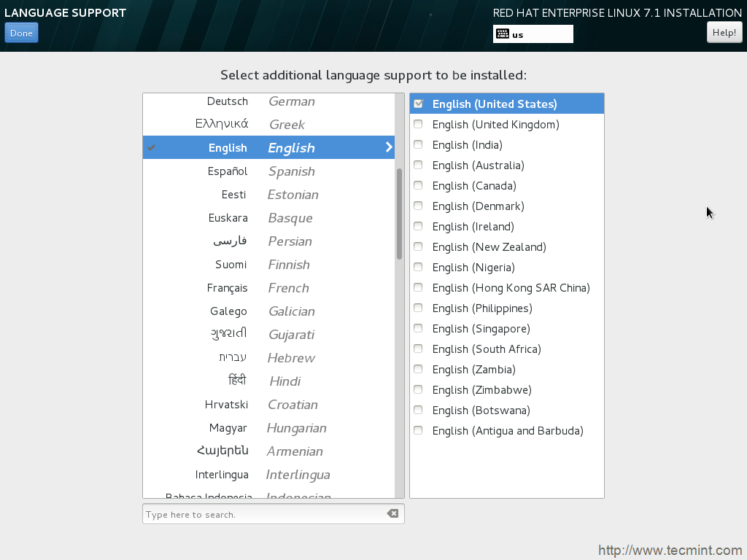Click the keyboard layout icon
This screenshot has width=747, height=560.
[502, 34]
